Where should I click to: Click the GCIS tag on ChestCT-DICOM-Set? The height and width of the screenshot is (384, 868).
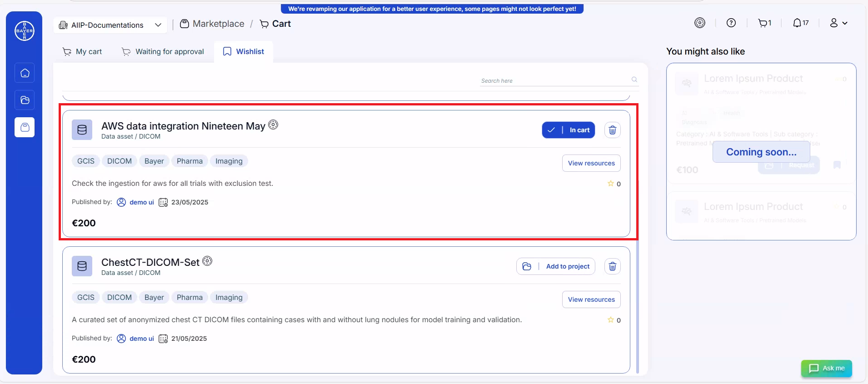click(86, 297)
